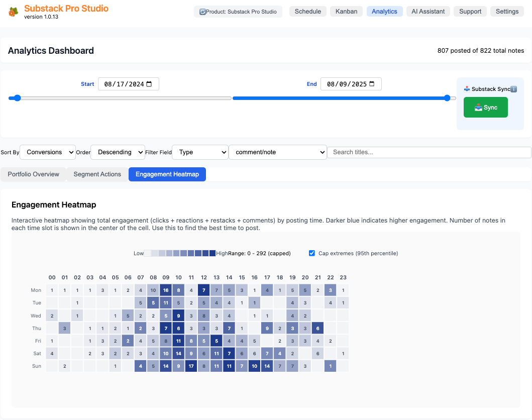532x420 pixels.
Task: Switch to the Portfolio Overview tab
Action: click(33, 174)
